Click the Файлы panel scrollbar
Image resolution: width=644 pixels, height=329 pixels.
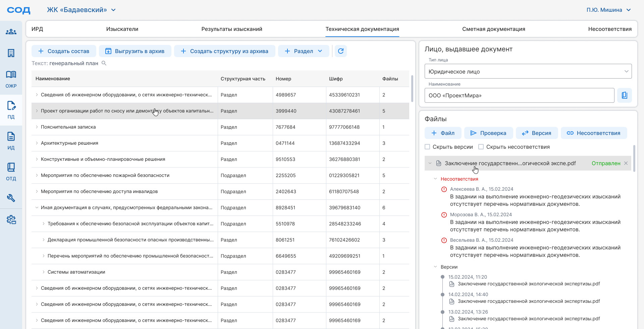coord(634,158)
